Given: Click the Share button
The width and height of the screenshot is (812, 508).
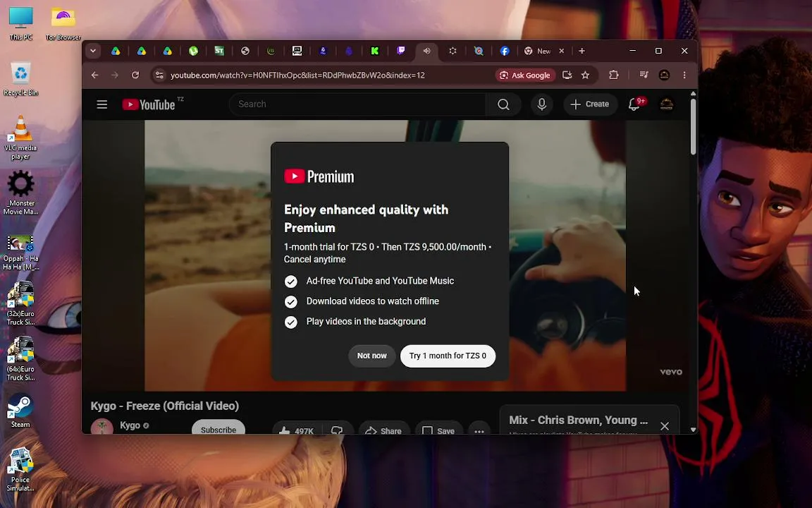Looking at the screenshot, I should 383,430.
